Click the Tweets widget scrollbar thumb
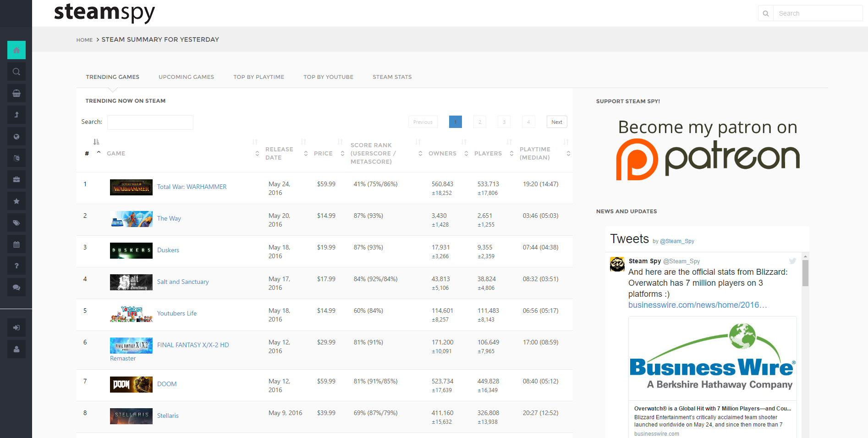Image resolution: width=868 pixels, height=438 pixels. click(805, 273)
